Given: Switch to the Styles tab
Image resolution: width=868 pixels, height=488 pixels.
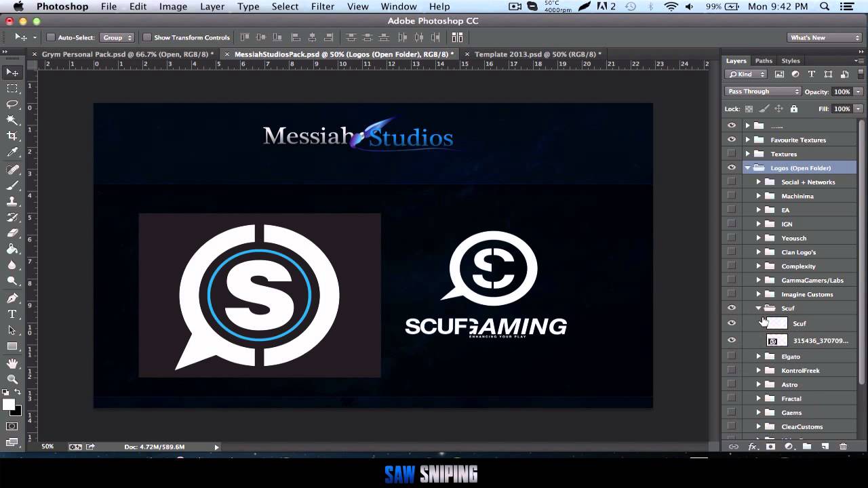Looking at the screenshot, I should tap(791, 61).
